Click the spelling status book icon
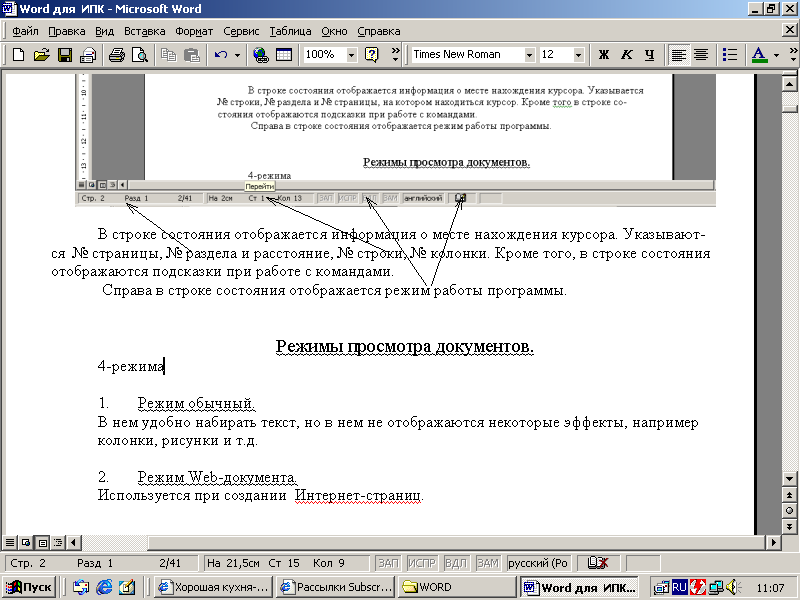The height and width of the screenshot is (600, 800). coord(598,563)
